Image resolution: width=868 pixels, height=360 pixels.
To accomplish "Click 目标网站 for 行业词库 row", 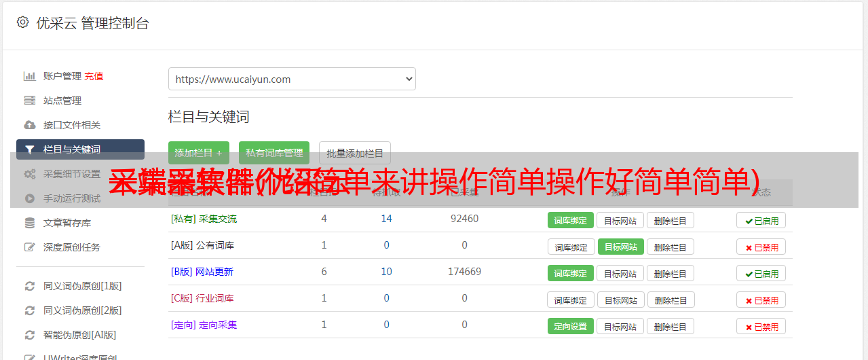I will click(x=620, y=300).
